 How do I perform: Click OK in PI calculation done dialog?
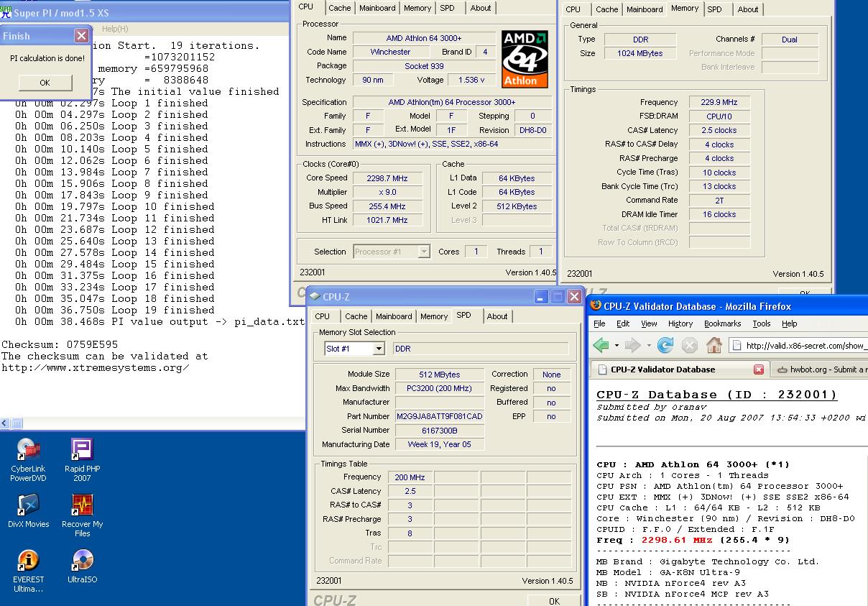(x=45, y=83)
